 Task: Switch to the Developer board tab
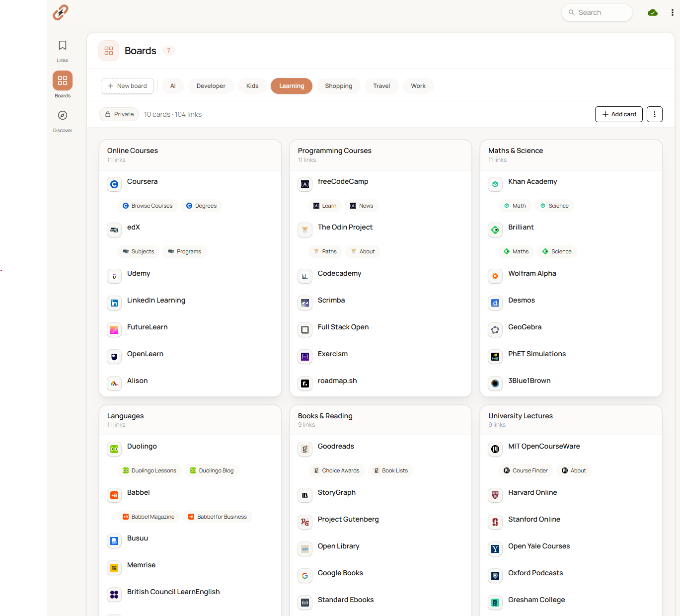pyautogui.click(x=211, y=86)
